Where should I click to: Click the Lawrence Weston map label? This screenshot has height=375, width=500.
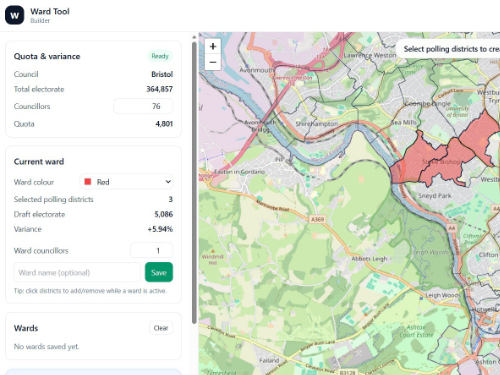tap(370, 55)
